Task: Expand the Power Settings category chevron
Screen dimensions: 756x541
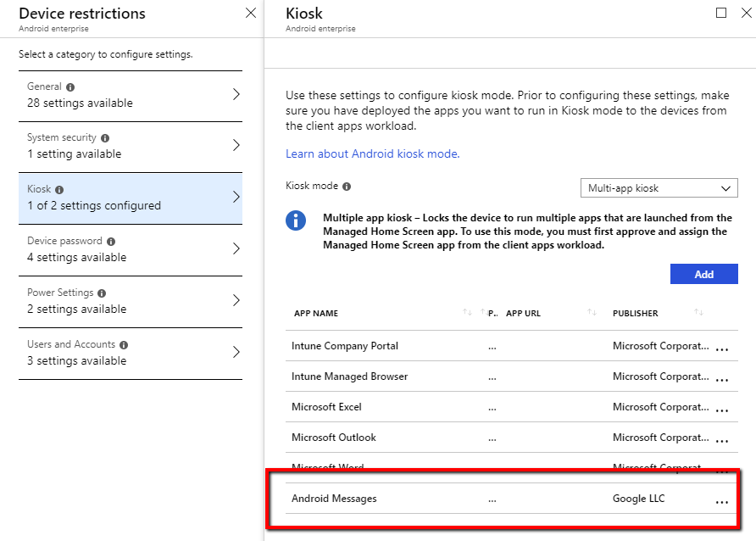Action: 236,300
